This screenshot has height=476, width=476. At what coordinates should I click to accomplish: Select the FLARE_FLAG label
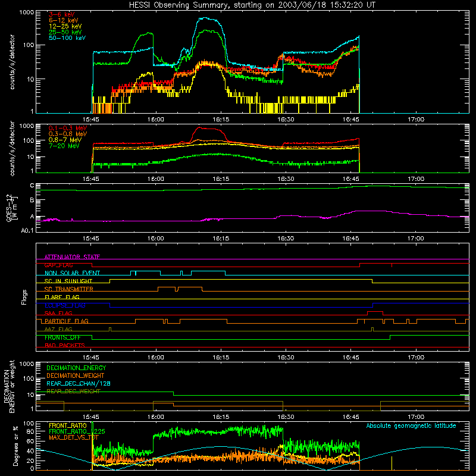tap(62, 297)
